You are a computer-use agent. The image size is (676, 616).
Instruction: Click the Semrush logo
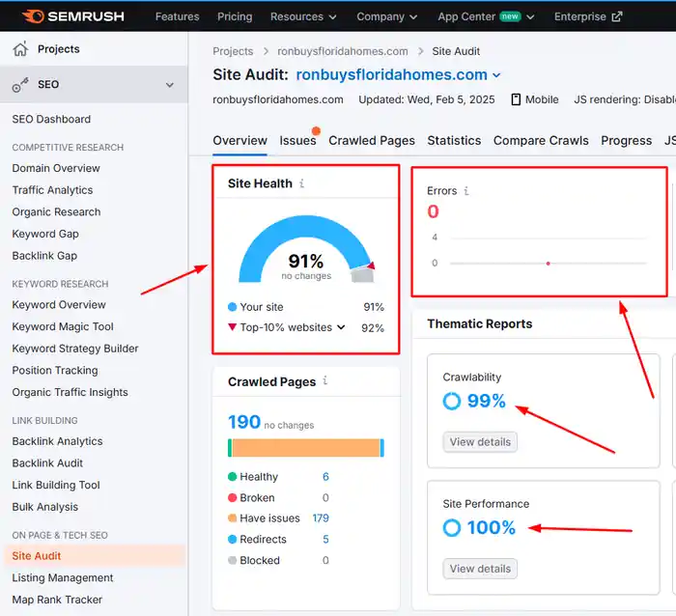click(72, 16)
